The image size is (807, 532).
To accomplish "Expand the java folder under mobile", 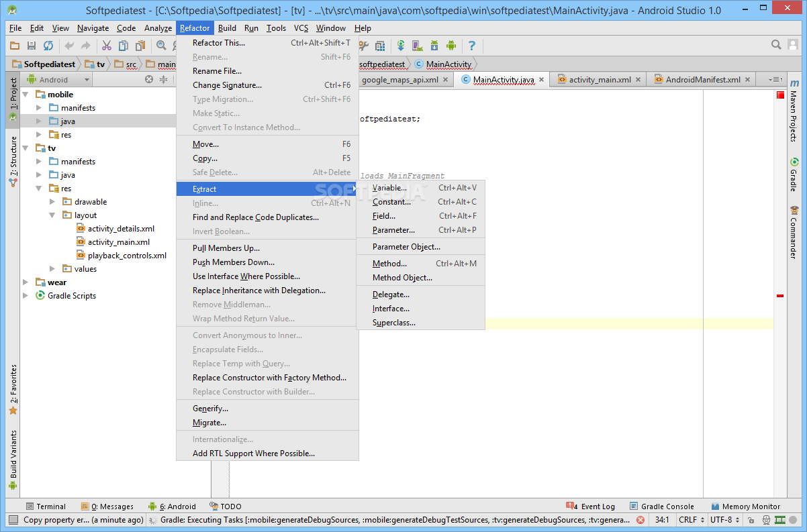I will click(x=39, y=121).
